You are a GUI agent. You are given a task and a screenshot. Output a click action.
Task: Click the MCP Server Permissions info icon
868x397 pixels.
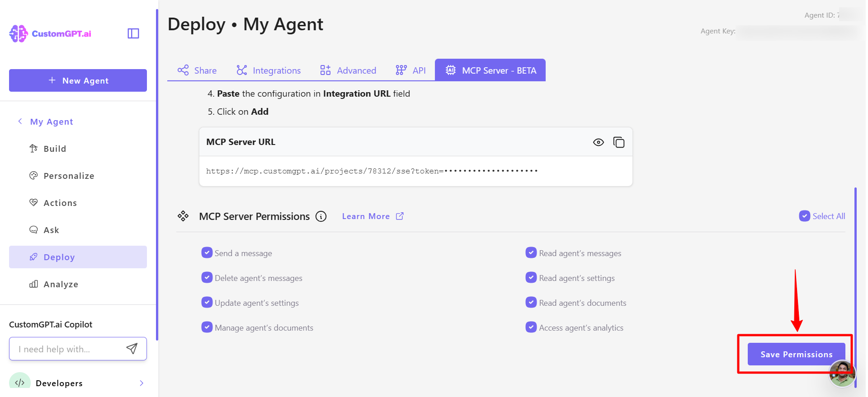[321, 216]
